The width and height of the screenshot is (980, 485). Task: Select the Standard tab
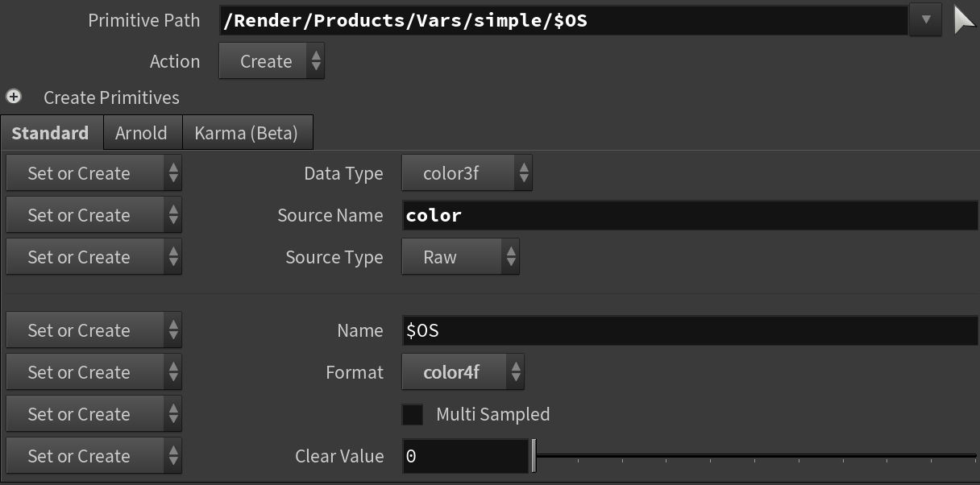[50, 133]
